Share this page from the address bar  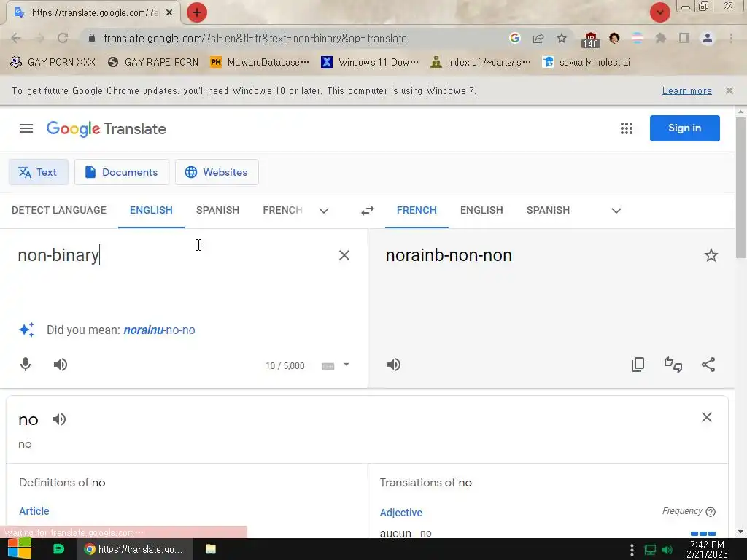(538, 38)
